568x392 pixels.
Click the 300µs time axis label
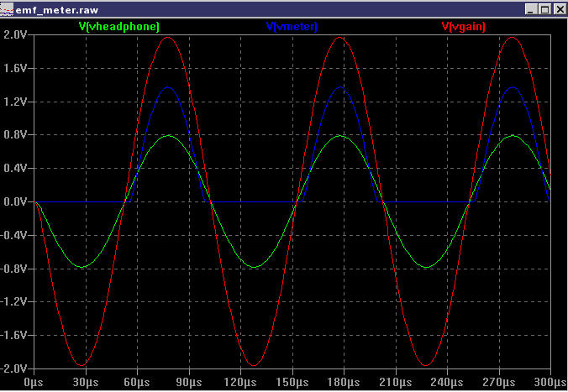pos(550,382)
